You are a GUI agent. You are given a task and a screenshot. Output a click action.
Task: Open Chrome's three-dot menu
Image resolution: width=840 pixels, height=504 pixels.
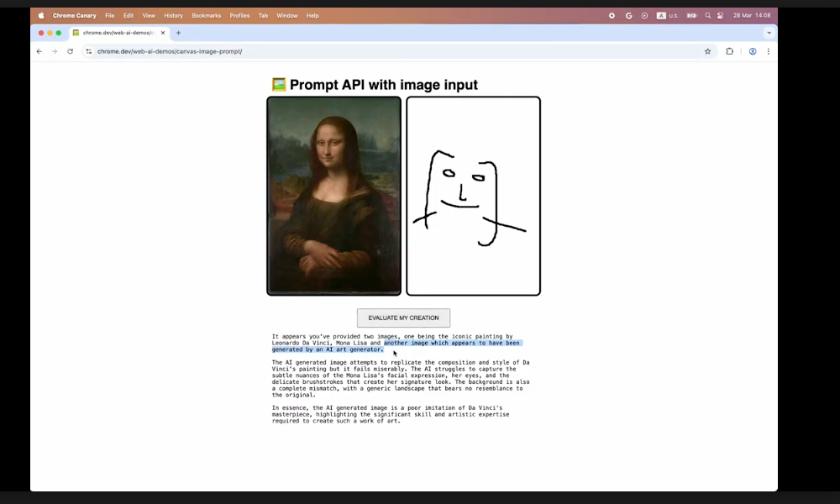(769, 51)
